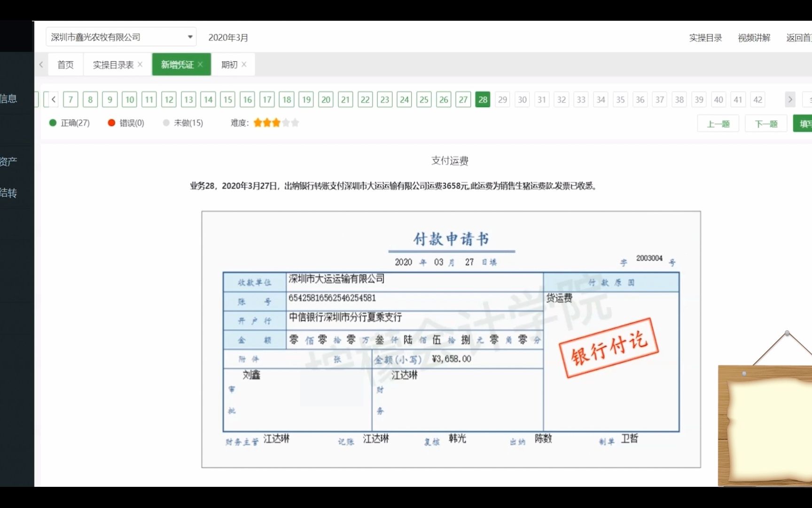The height and width of the screenshot is (508, 812).
Task: Select the 新增凭证 tab
Action: pos(177,64)
